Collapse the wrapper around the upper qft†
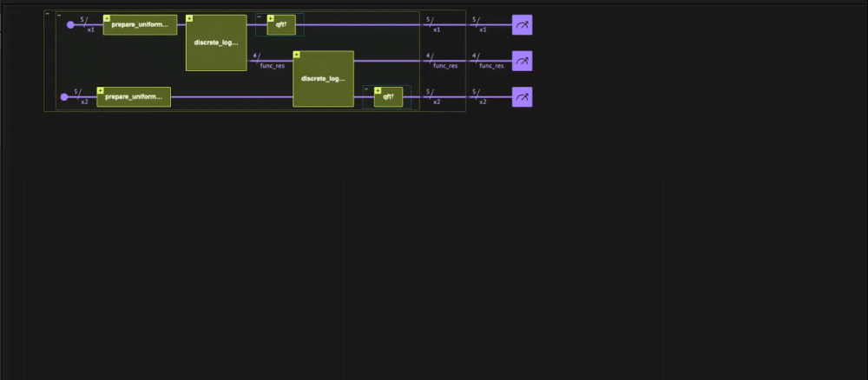868x380 pixels. [x=260, y=16]
